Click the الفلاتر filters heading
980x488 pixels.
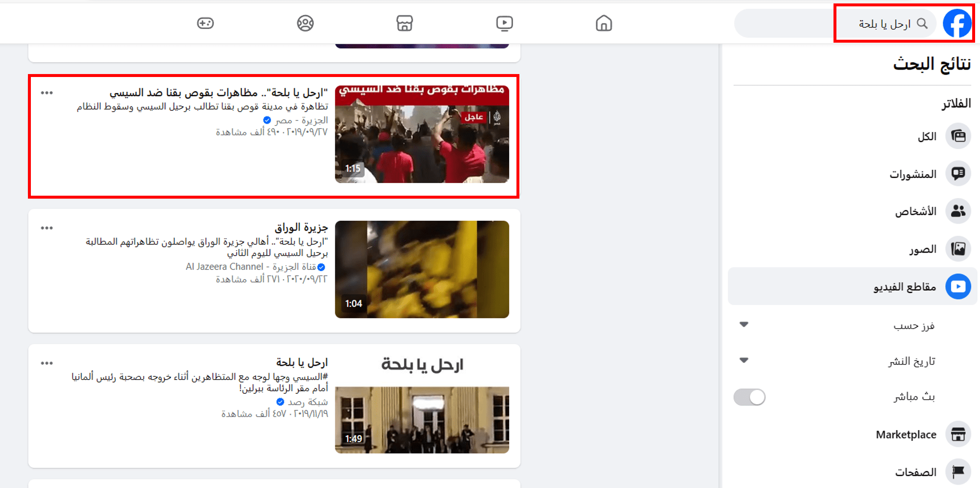pos(956,103)
